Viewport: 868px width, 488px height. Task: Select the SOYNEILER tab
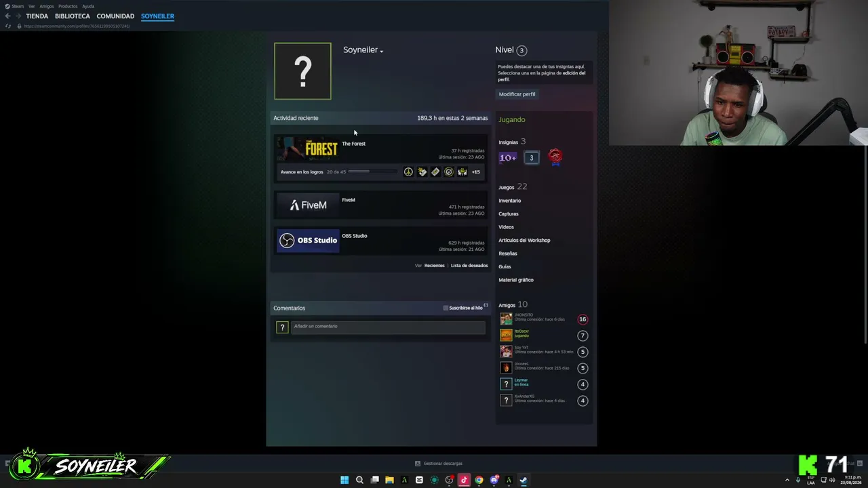click(x=157, y=16)
